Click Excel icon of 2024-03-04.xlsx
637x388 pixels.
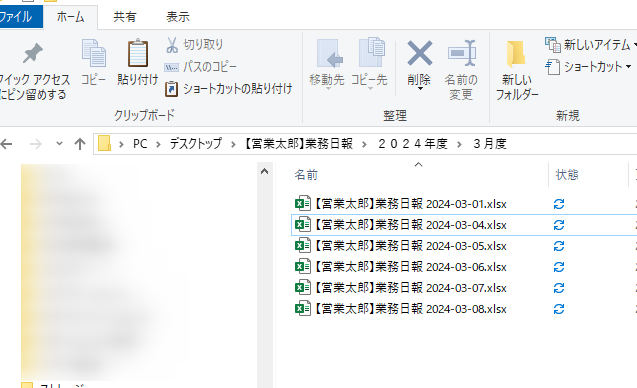303,224
